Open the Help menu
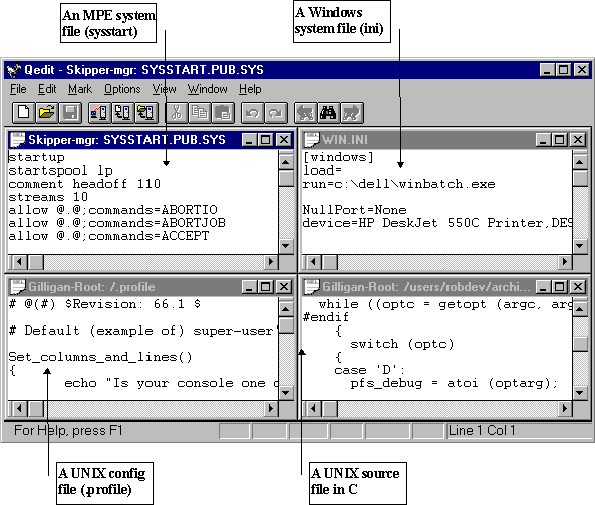 coord(250,89)
